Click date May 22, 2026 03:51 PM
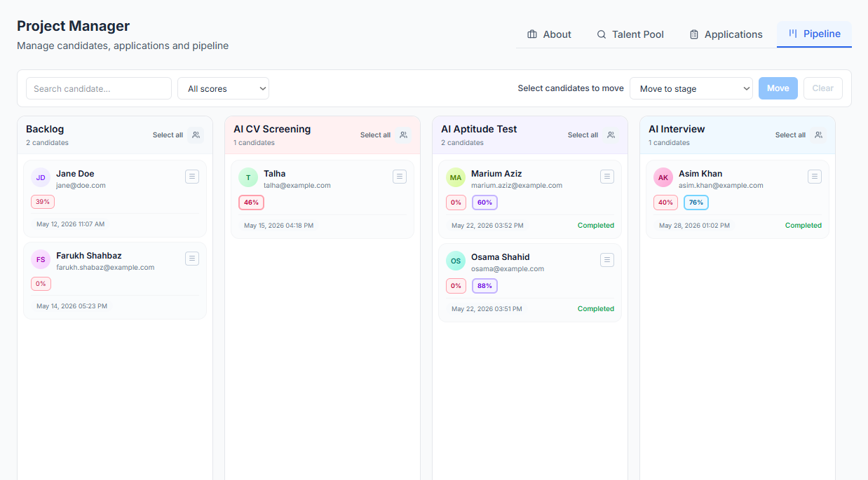This screenshot has height=480, width=868. pyautogui.click(x=487, y=309)
